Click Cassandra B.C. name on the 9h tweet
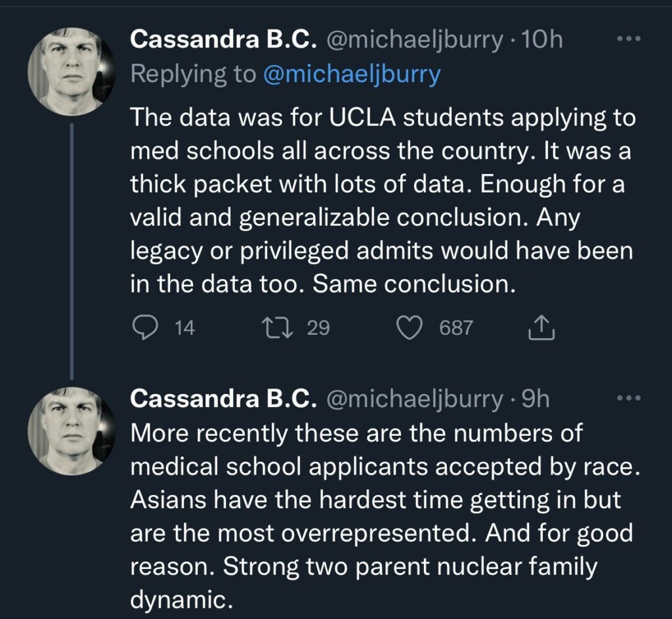Image resolution: width=672 pixels, height=619 pixels. (224, 399)
